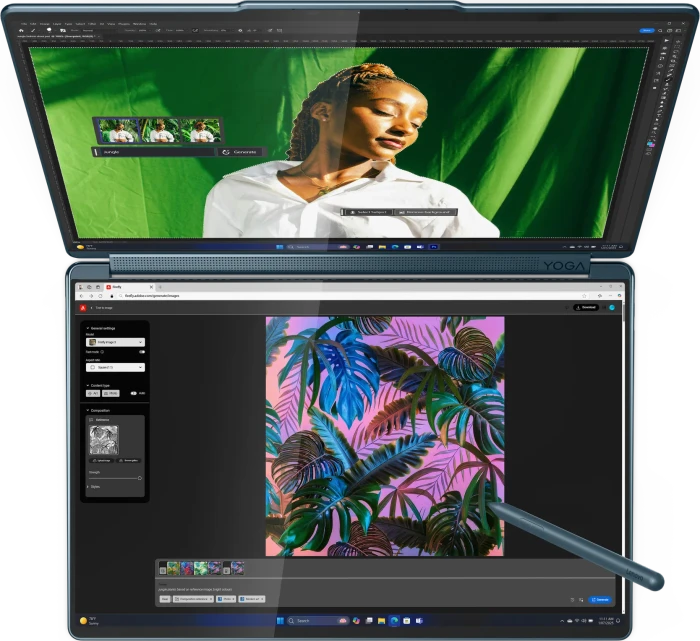Viewport: 700px width, 641px height.
Task: Remove the Photo tag from prompt
Action: pos(233,599)
